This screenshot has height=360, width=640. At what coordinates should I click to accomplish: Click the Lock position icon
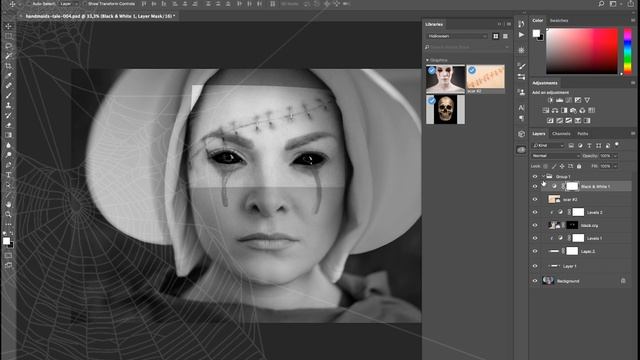tap(562, 166)
